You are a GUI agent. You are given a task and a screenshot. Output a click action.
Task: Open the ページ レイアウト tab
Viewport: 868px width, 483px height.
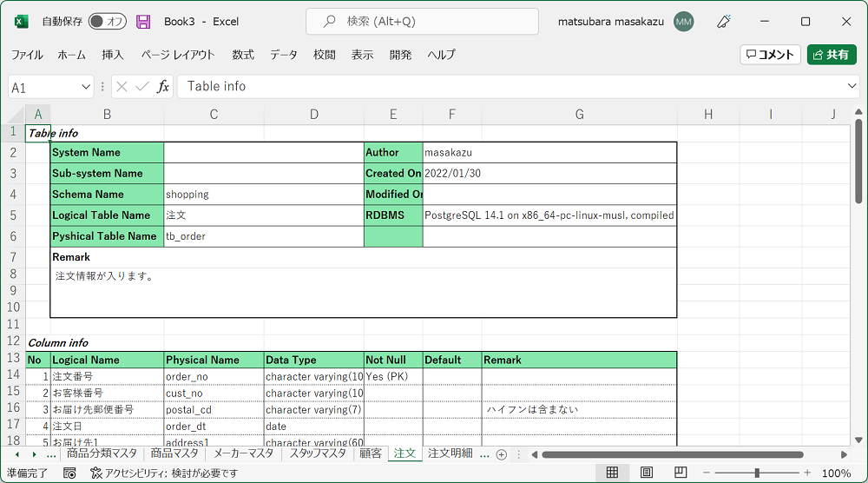(x=178, y=55)
